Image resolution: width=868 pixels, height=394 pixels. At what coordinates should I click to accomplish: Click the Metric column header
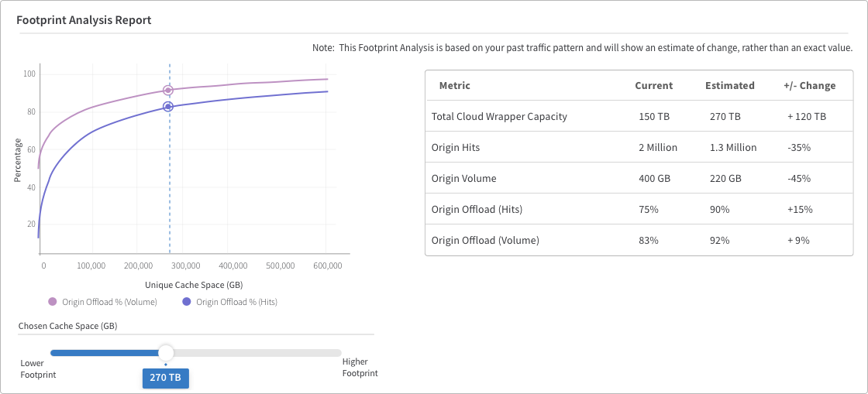[x=454, y=85]
